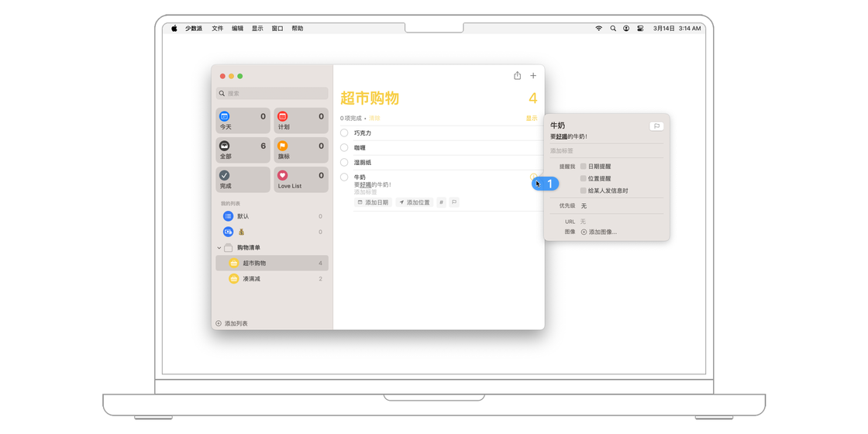This screenshot has width=868, height=434.
Task: Open the share button in the toolbar
Action: [517, 75]
